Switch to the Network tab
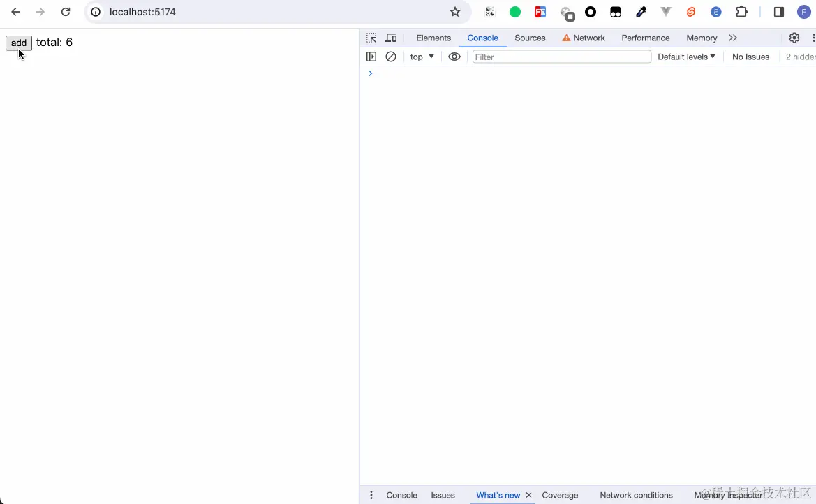The height and width of the screenshot is (504, 816). tap(584, 38)
